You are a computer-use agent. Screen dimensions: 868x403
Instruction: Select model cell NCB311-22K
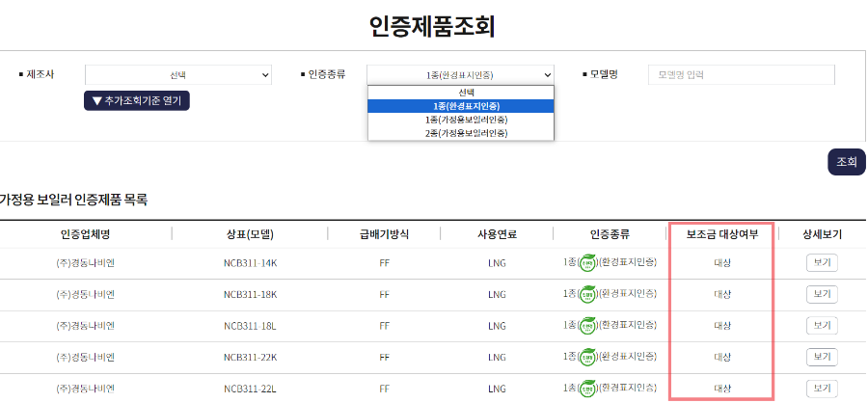(x=250, y=357)
